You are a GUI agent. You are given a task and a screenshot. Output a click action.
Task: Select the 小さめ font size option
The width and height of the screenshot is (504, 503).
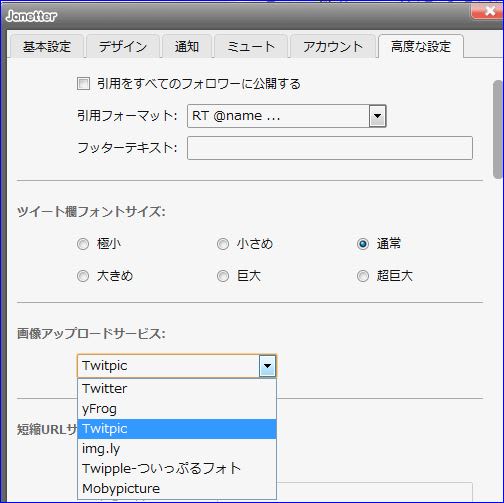223,244
